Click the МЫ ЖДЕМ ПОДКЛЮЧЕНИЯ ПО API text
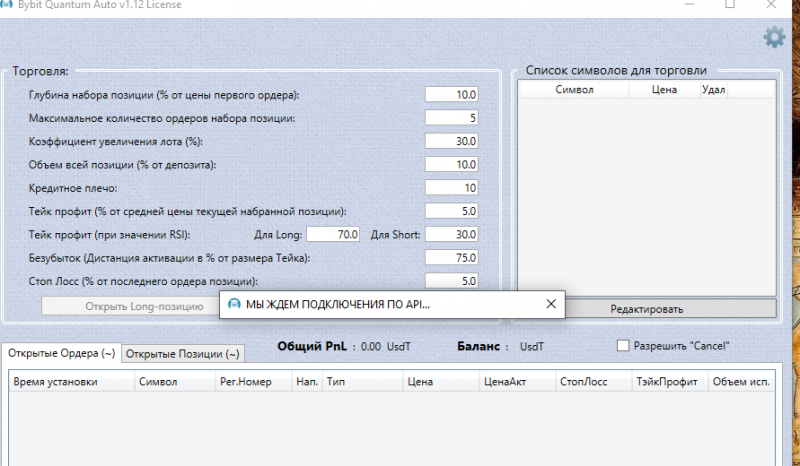 338,304
